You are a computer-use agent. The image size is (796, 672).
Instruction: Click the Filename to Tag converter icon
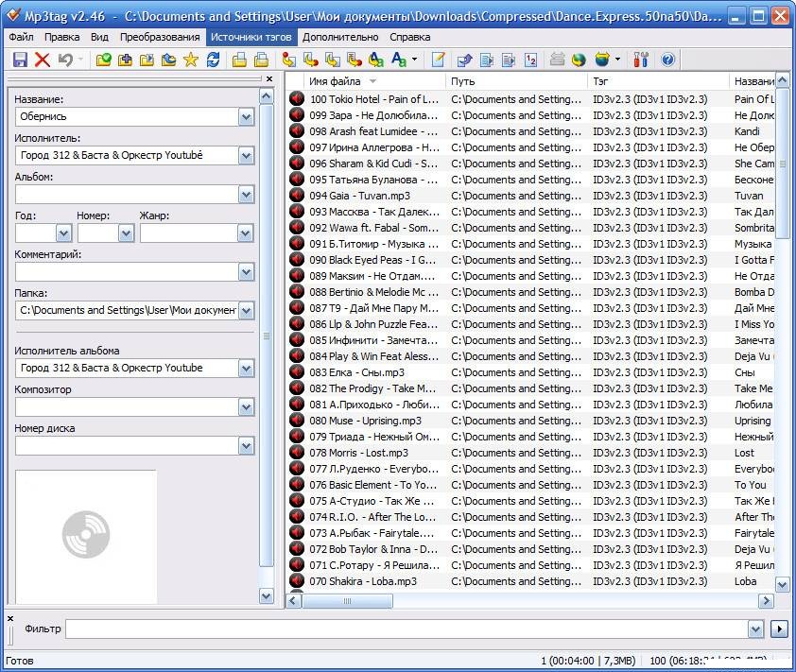tap(311, 60)
